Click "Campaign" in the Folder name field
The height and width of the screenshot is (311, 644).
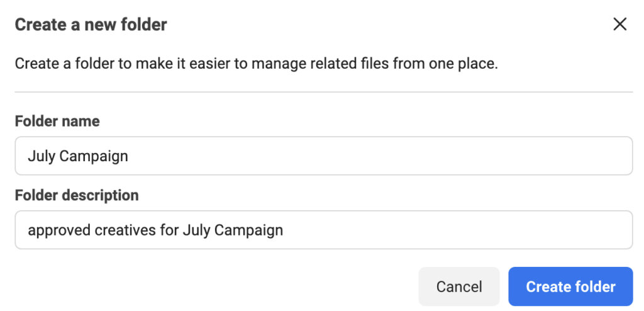[94, 156]
